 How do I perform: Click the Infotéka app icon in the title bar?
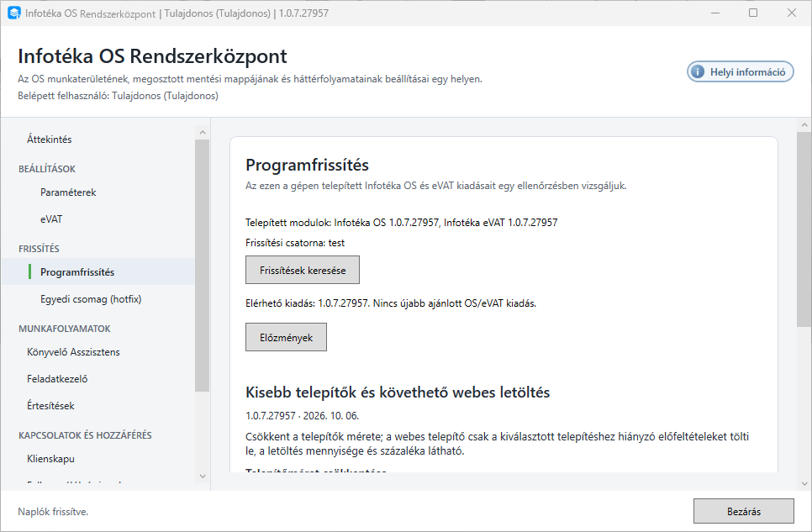point(14,13)
